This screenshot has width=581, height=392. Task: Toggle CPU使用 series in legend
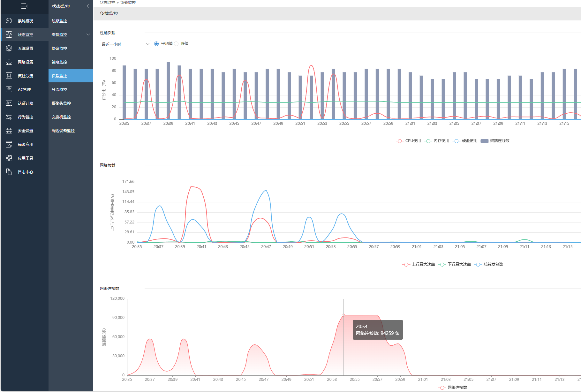pos(409,141)
